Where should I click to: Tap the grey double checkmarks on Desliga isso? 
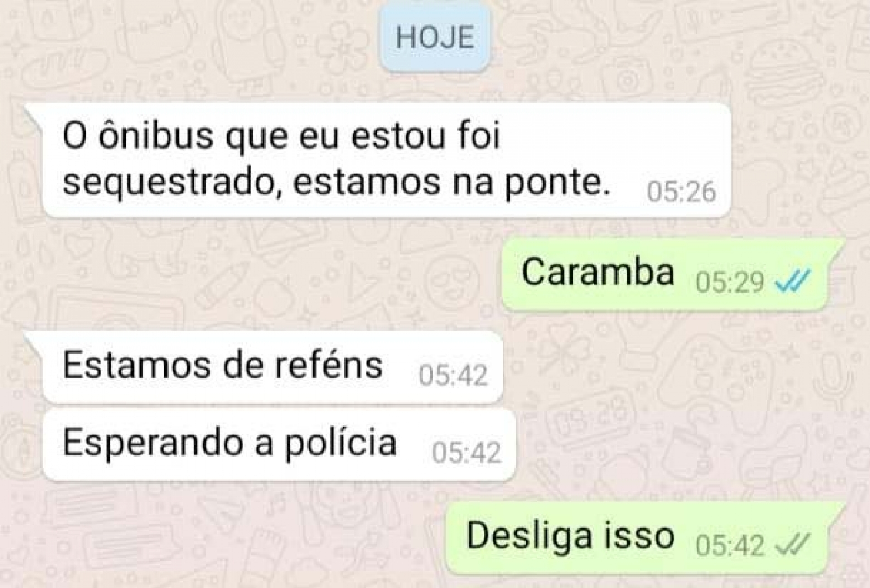click(x=793, y=544)
